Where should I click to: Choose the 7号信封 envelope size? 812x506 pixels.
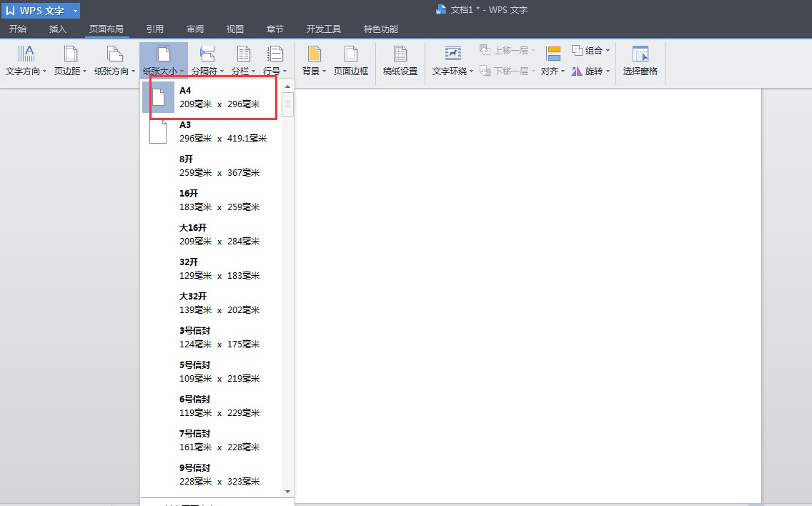pyautogui.click(x=212, y=440)
